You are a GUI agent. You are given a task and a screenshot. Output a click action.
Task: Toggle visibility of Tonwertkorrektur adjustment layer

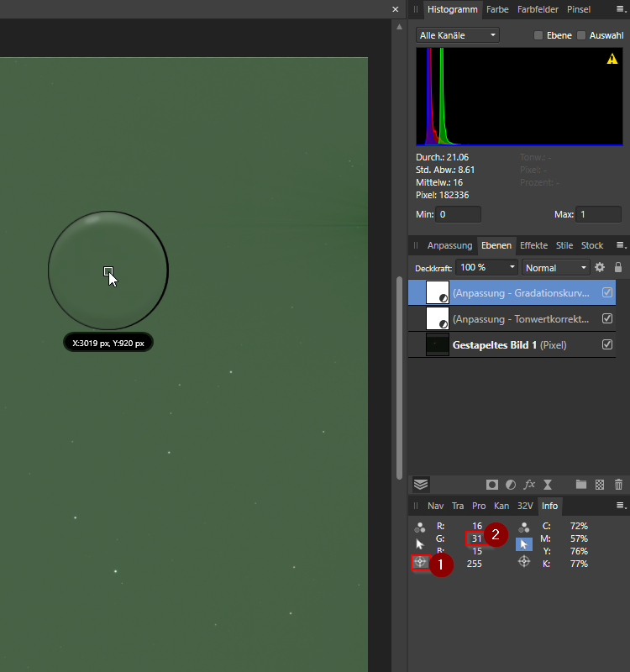(606, 318)
